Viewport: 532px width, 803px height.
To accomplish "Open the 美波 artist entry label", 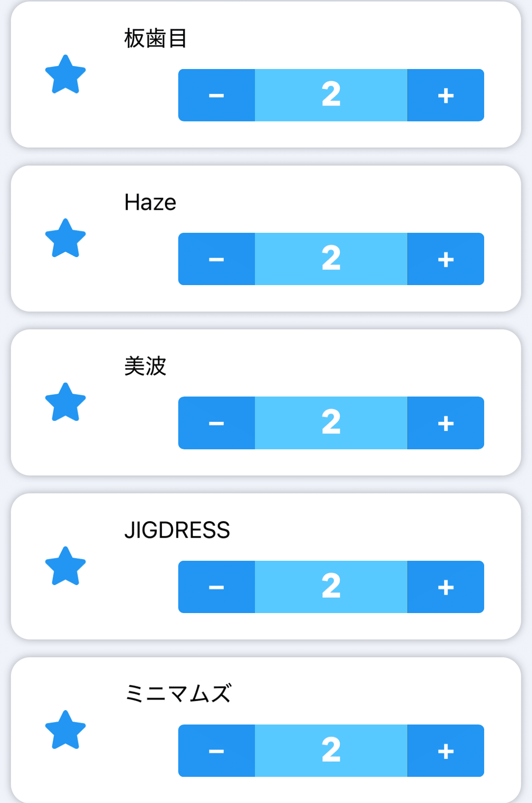I will coord(145,366).
